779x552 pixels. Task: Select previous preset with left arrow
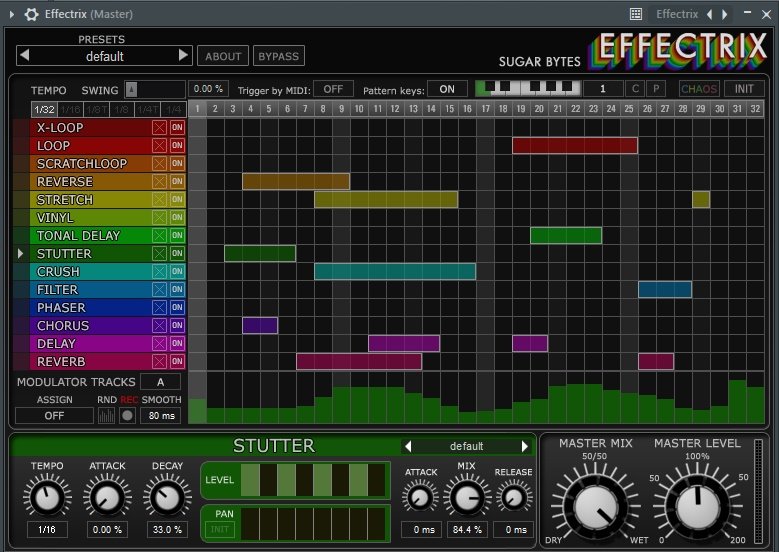pos(24,55)
